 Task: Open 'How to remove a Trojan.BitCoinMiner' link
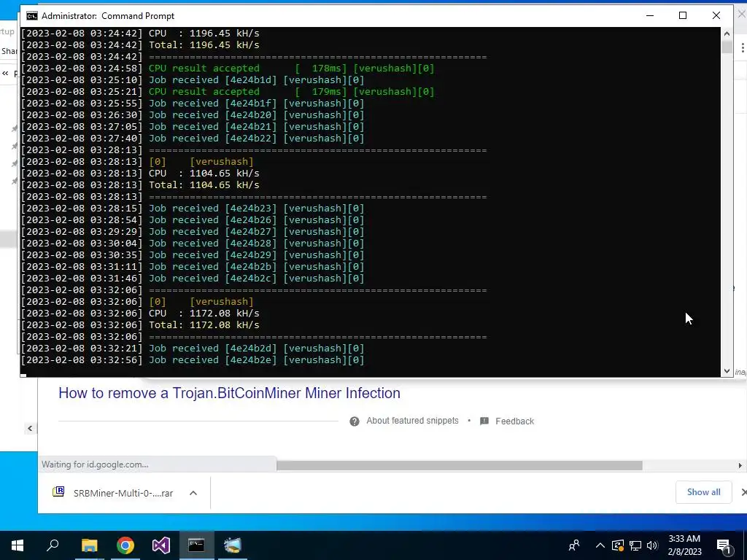tap(229, 393)
